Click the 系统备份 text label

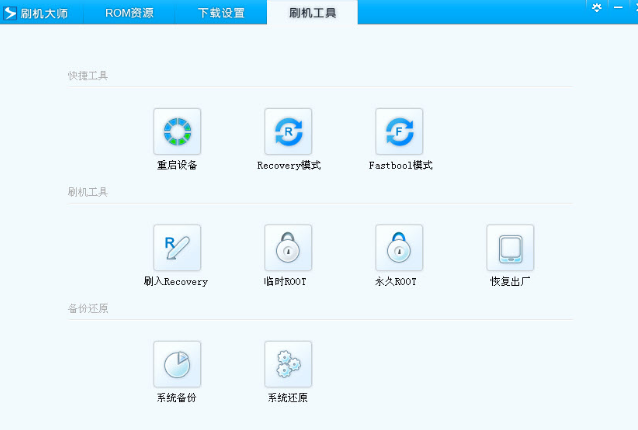pyautogui.click(x=177, y=397)
